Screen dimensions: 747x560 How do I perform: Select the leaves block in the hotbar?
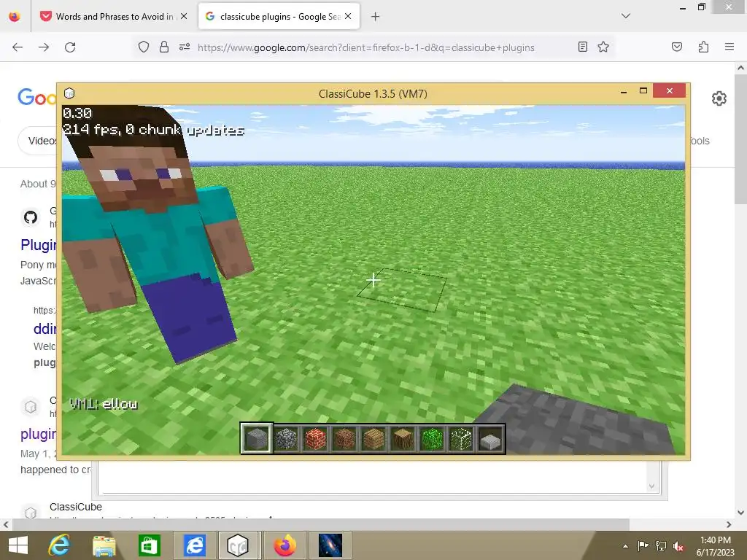point(432,438)
